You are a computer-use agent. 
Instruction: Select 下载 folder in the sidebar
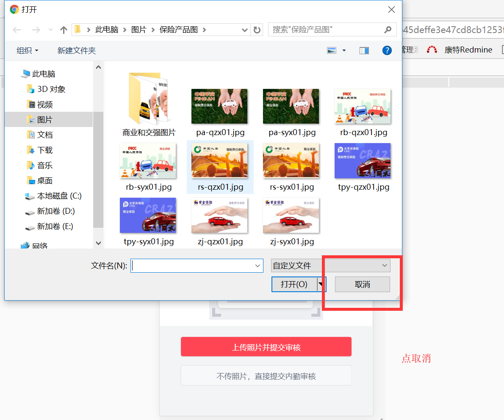[x=39, y=150]
